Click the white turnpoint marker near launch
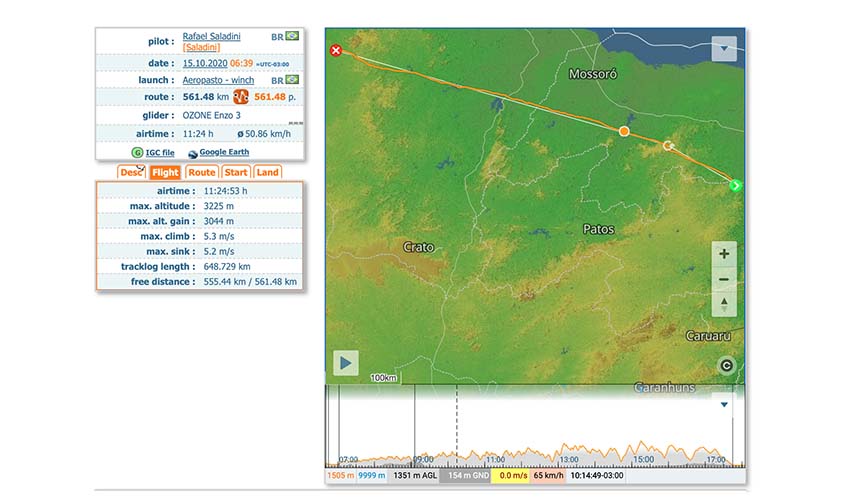The image size is (850, 500). click(x=668, y=145)
